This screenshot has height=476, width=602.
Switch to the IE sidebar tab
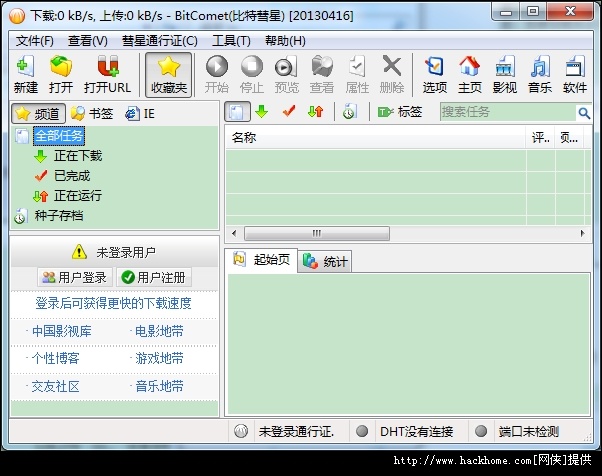(140, 113)
